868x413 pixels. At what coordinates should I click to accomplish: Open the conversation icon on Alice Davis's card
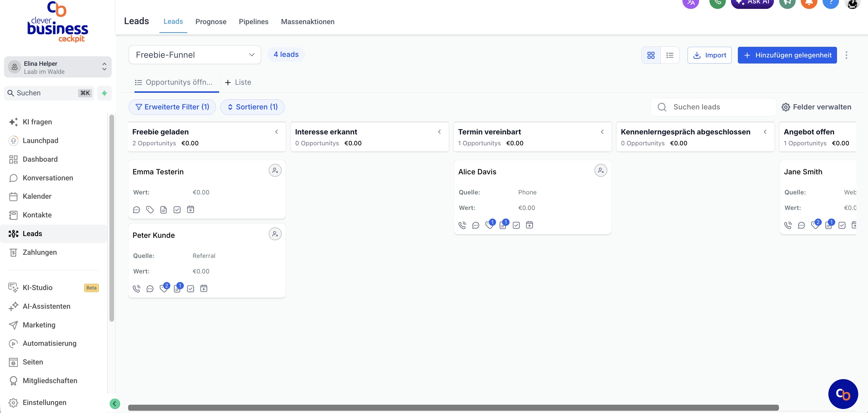475,225
